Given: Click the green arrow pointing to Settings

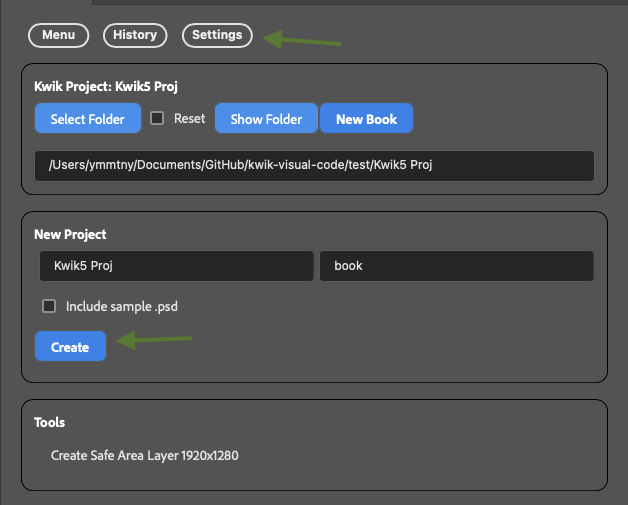Looking at the screenshot, I should point(302,40).
